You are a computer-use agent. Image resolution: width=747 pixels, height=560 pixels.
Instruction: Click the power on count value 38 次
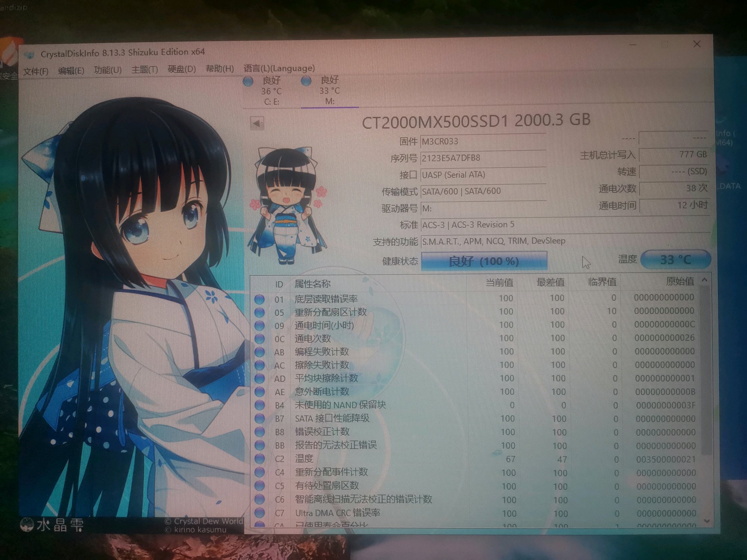[x=674, y=189]
